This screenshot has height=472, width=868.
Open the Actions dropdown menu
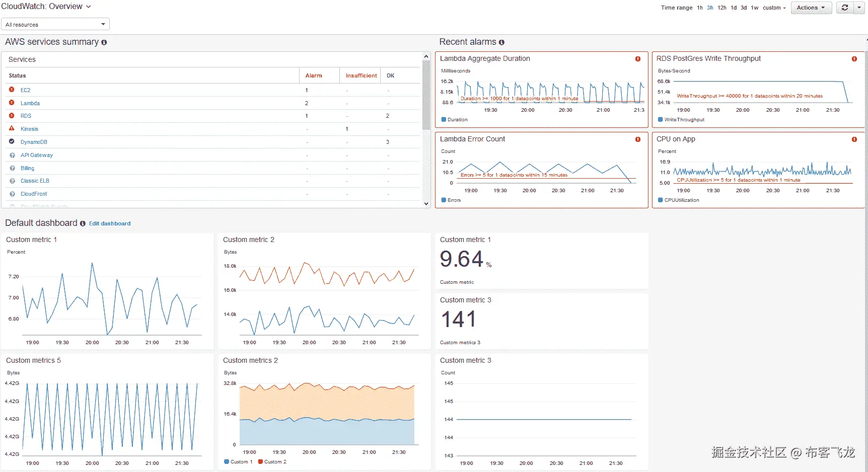click(x=811, y=8)
